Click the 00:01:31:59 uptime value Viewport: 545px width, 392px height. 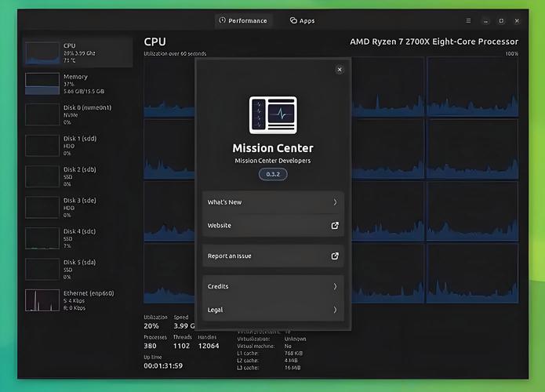click(x=163, y=365)
